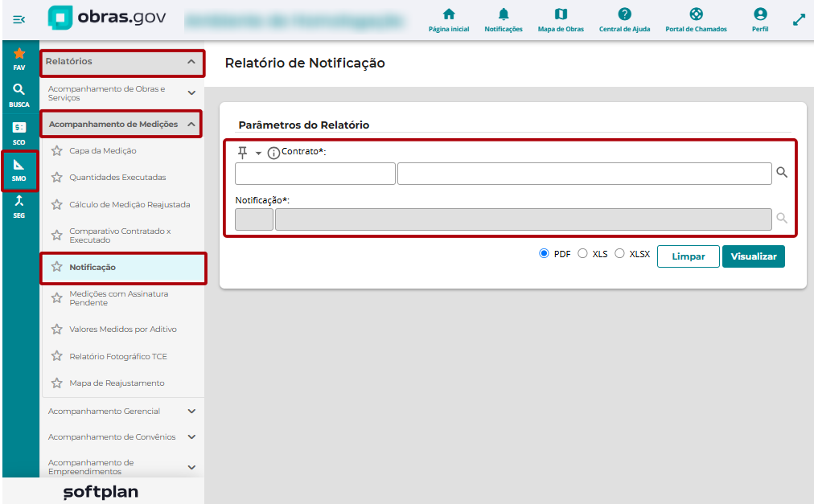Open Comparativo Contratado x Executado report
814x504 pixels.
click(x=120, y=236)
